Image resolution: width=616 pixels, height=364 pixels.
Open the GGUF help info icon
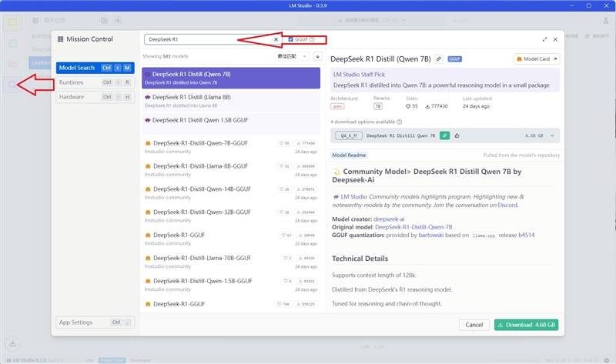pos(312,39)
